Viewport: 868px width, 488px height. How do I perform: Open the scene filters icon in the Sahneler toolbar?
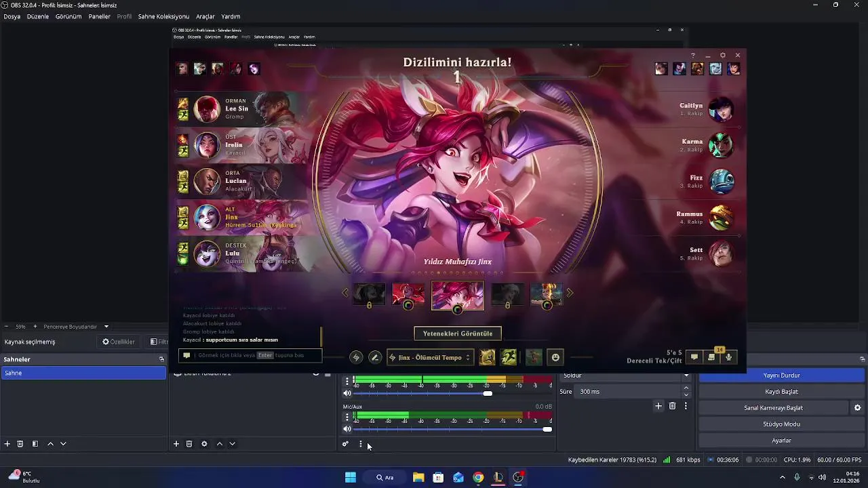point(35,444)
